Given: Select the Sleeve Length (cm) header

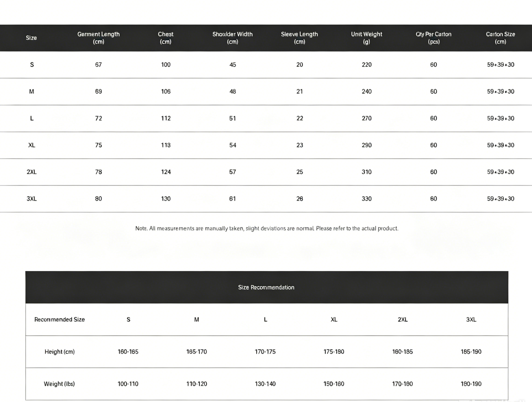Looking at the screenshot, I should pyautogui.click(x=299, y=38).
